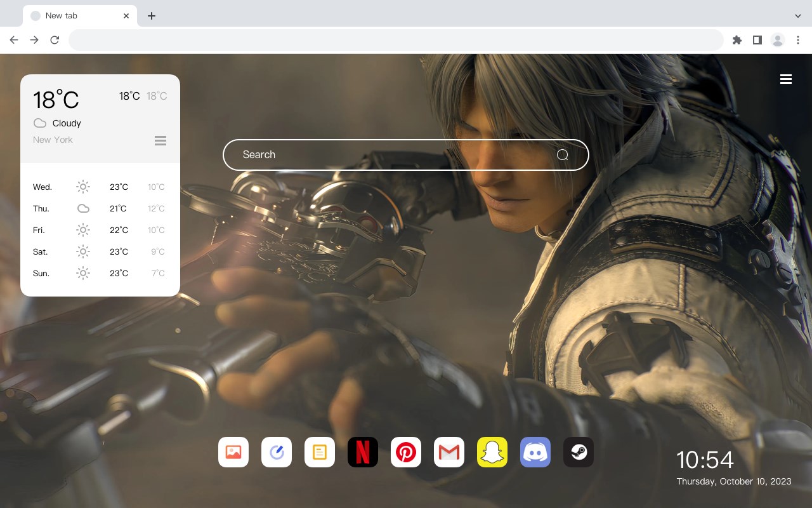Click the date Thursday, October 10, 2023
This screenshot has height=508, width=812.
pyautogui.click(x=734, y=481)
